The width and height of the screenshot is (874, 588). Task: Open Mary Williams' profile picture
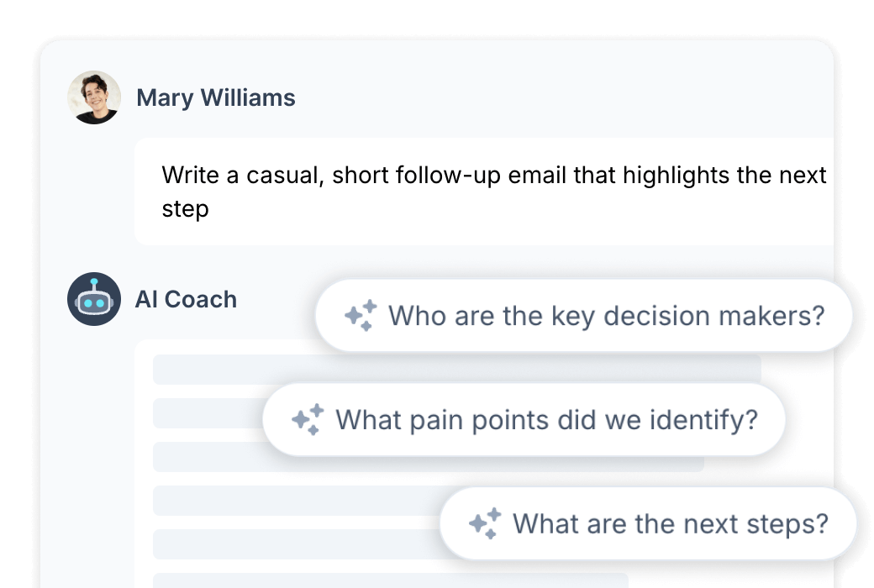[x=95, y=97]
